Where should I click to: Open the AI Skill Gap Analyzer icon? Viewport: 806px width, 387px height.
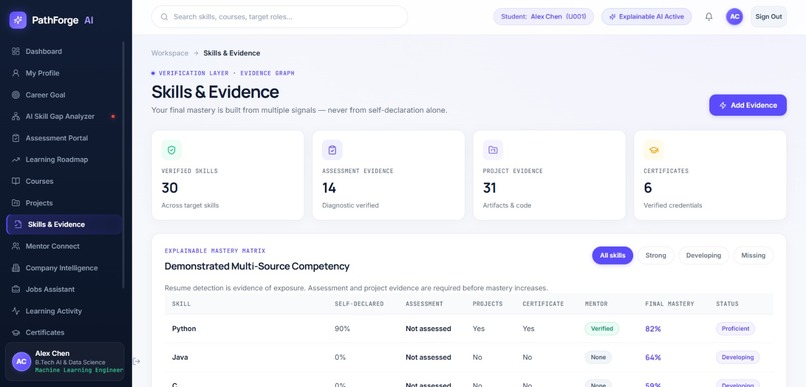pyautogui.click(x=15, y=116)
